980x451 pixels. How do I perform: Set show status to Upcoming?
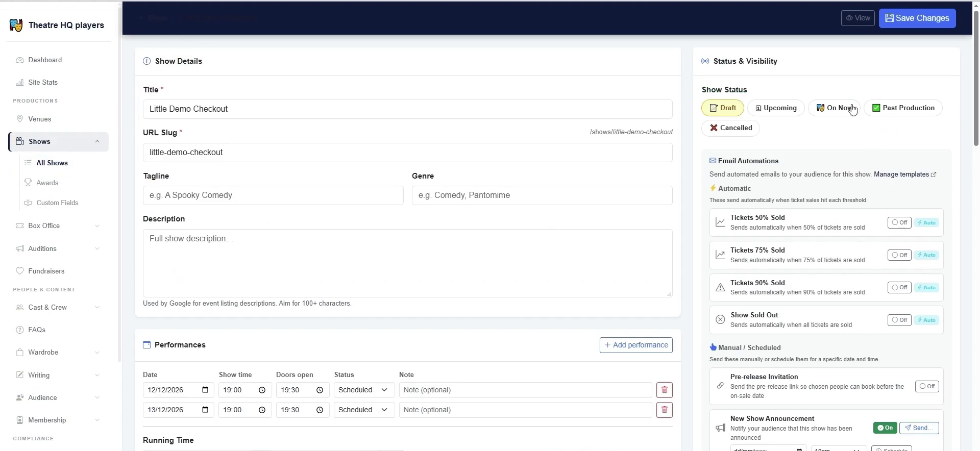coord(776,108)
